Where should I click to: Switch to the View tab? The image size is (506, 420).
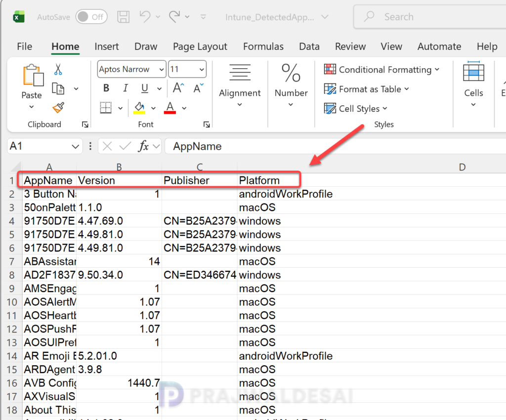coord(391,46)
